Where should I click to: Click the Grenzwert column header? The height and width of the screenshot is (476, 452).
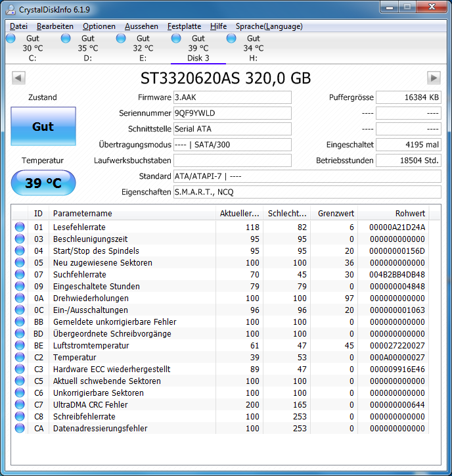[x=334, y=214]
